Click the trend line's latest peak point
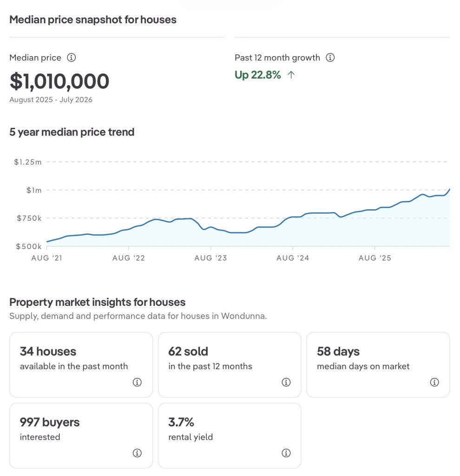 pos(449,189)
